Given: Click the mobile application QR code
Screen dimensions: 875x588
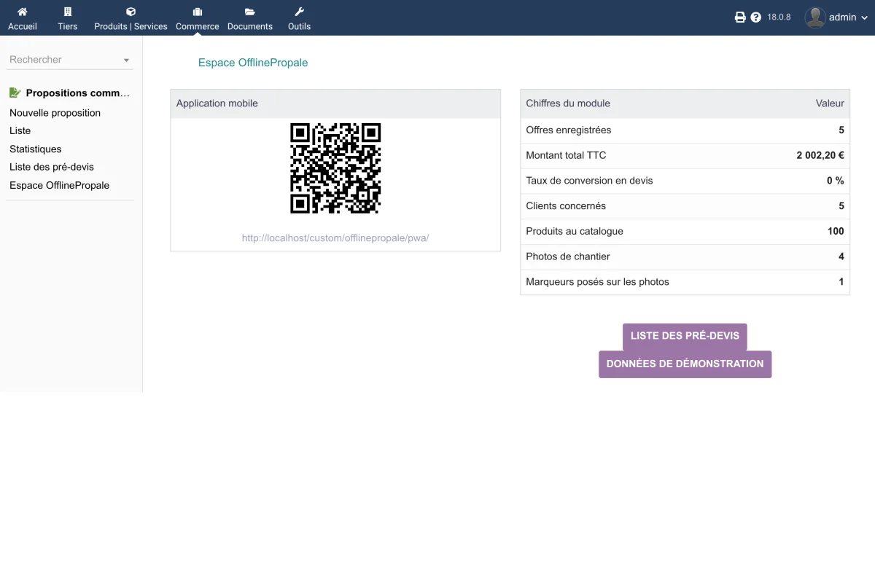Looking at the screenshot, I should pyautogui.click(x=335, y=168).
